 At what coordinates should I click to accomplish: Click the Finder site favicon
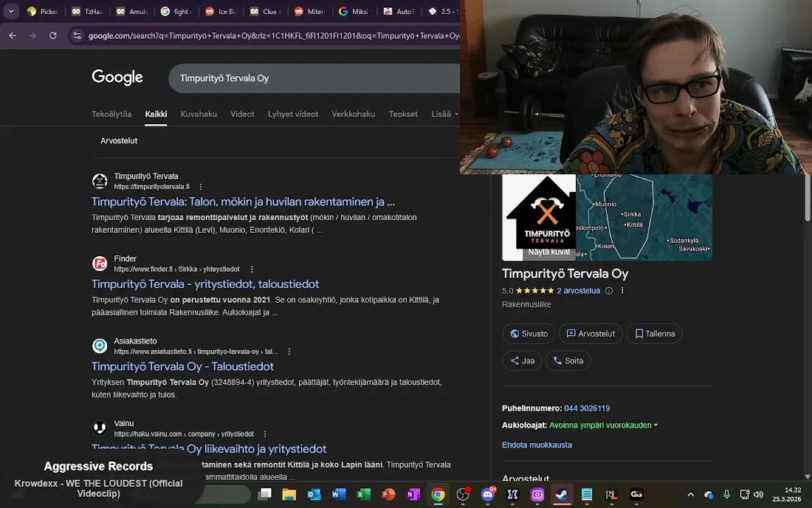coord(99,264)
